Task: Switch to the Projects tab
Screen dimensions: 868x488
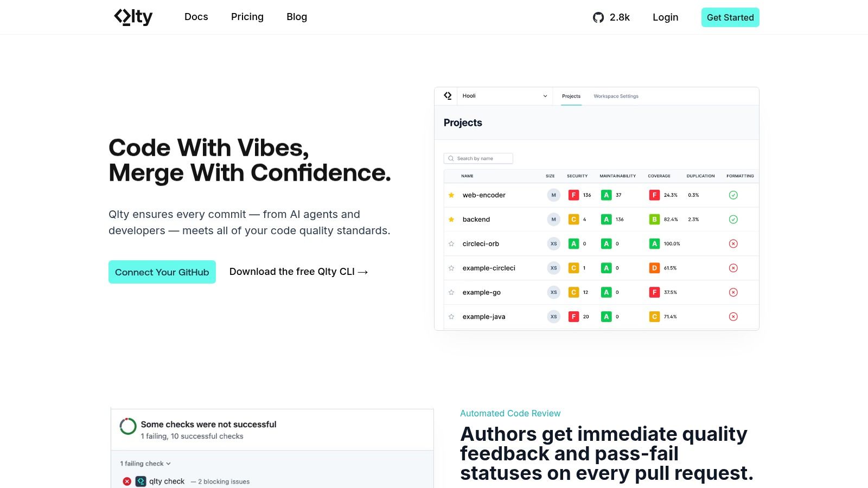Action: tap(571, 96)
